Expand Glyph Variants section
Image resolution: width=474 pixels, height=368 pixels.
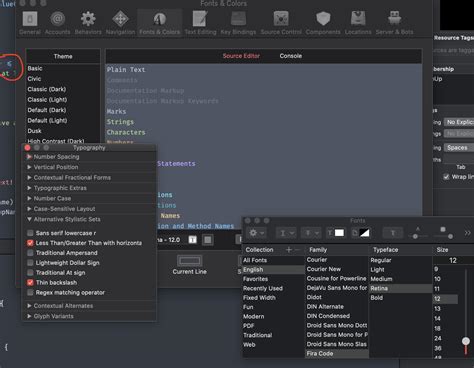click(x=29, y=316)
